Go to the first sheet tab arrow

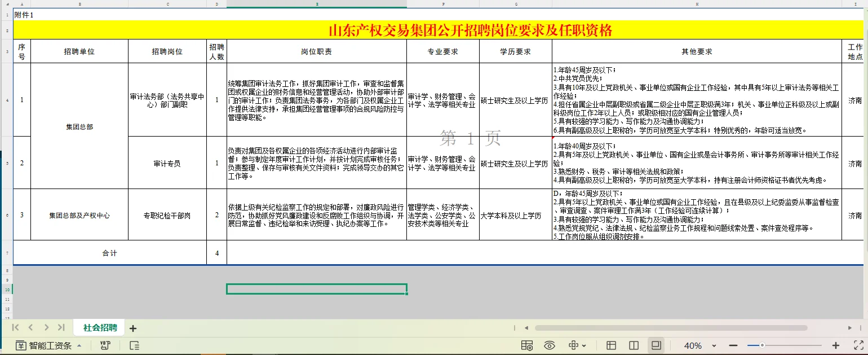click(x=16, y=327)
